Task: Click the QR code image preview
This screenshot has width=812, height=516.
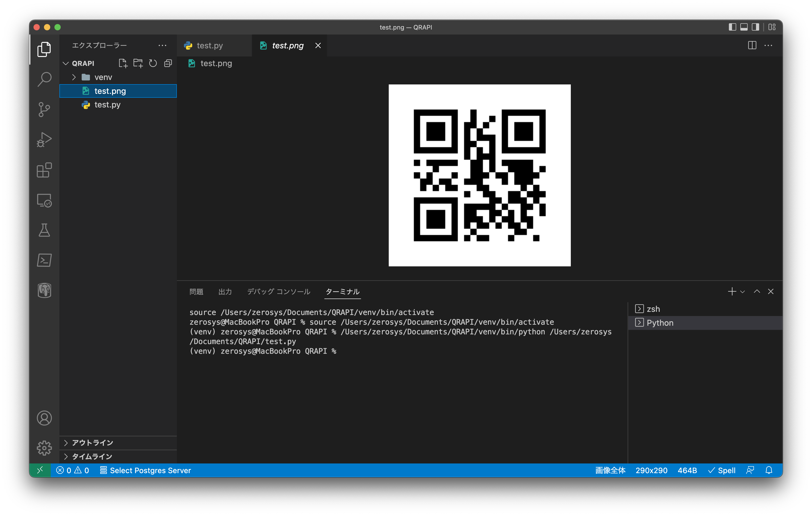Action: point(480,175)
